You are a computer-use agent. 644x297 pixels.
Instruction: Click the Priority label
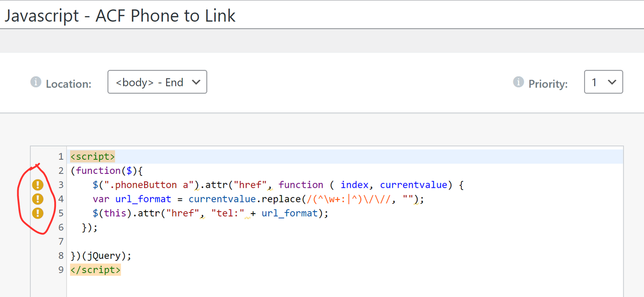pos(548,84)
